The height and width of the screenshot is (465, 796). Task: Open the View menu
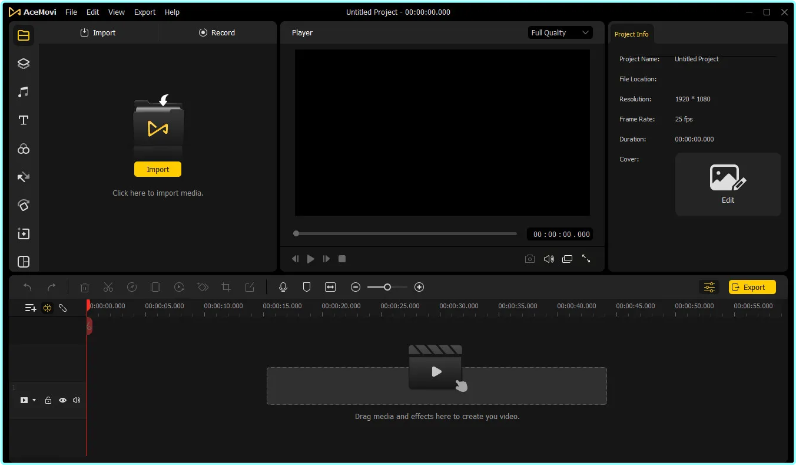(x=116, y=12)
